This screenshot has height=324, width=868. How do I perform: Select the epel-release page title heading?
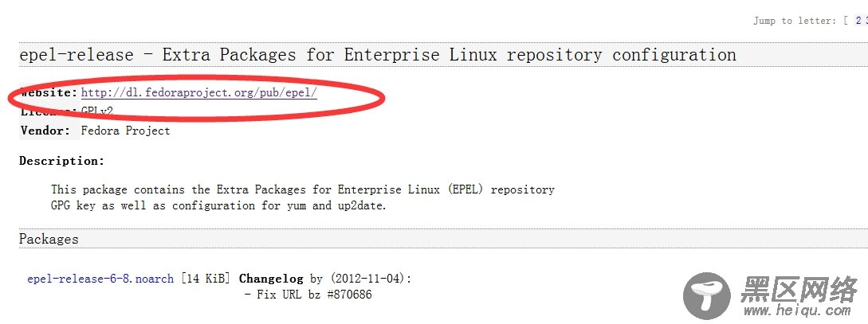coord(378,55)
